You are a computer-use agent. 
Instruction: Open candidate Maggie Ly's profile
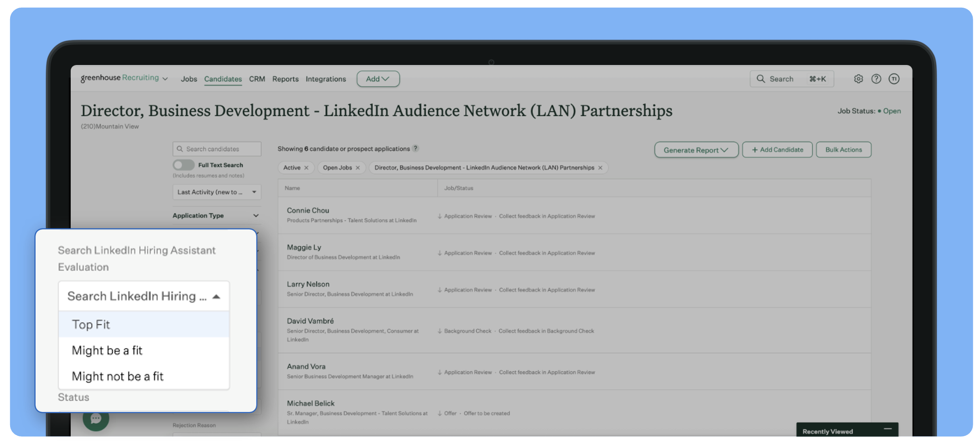304,247
